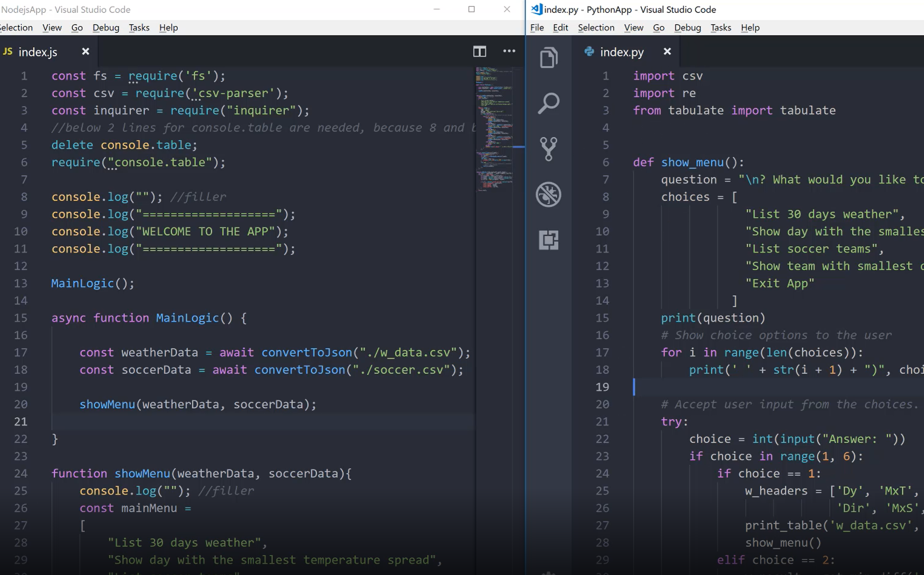Click '# Show choice options to the user' comment

[x=776, y=335]
